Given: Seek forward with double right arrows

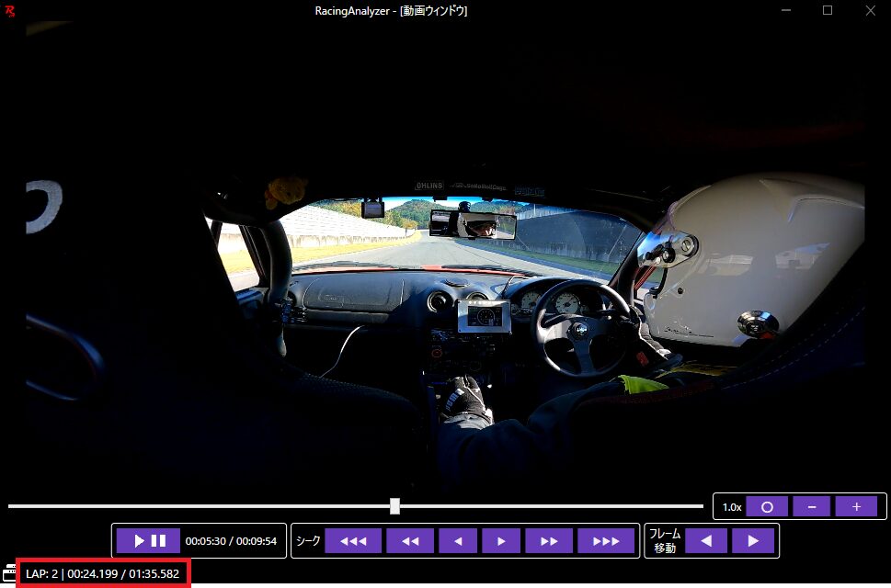Looking at the screenshot, I should click(549, 541).
